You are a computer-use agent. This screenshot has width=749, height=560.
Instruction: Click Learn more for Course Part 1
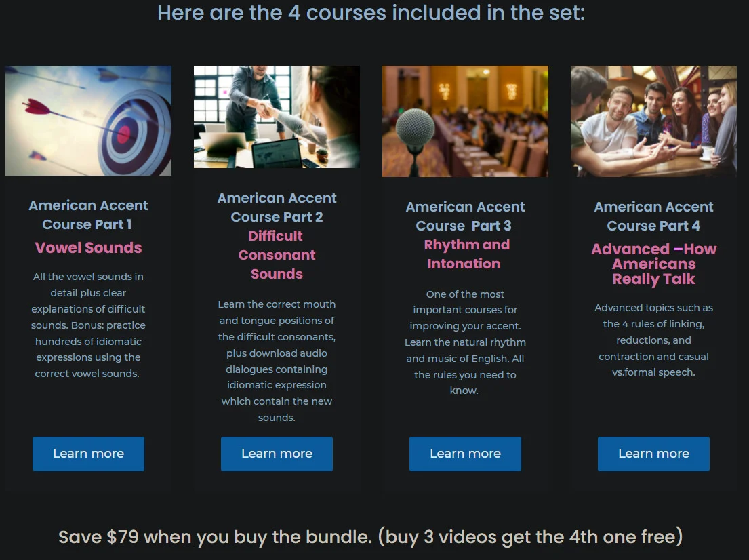pyautogui.click(x=88, y=454)
